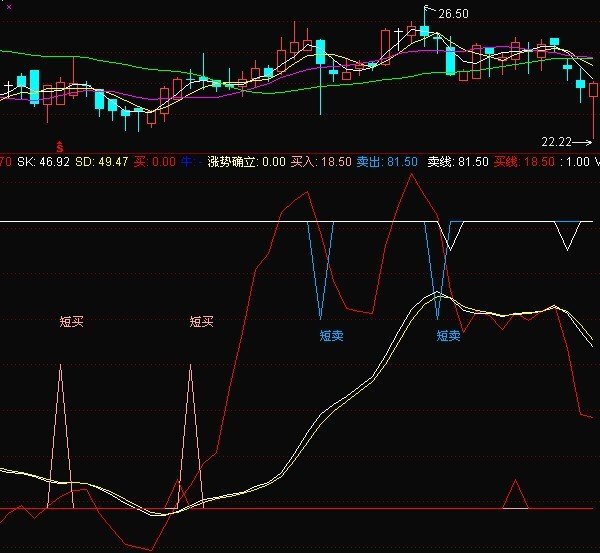The width and height of the screenshot is (600, 553).
Task: Click the 买: 0.00 indicator value
Action: point(155,161)
